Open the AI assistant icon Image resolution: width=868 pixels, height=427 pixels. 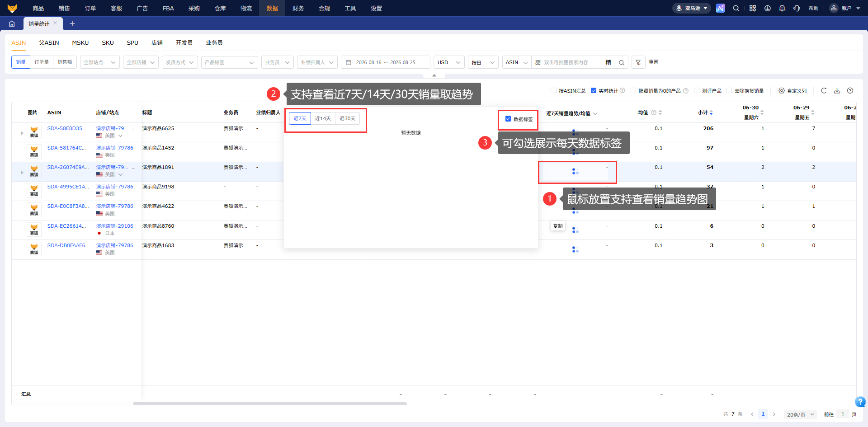point(720,8)
